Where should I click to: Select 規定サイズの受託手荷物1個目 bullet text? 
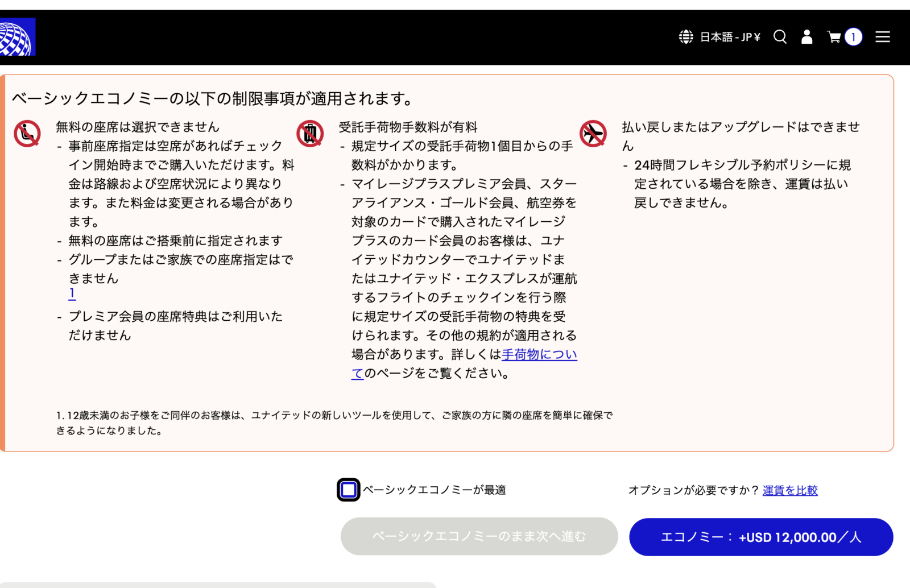(x=462, y=155)
